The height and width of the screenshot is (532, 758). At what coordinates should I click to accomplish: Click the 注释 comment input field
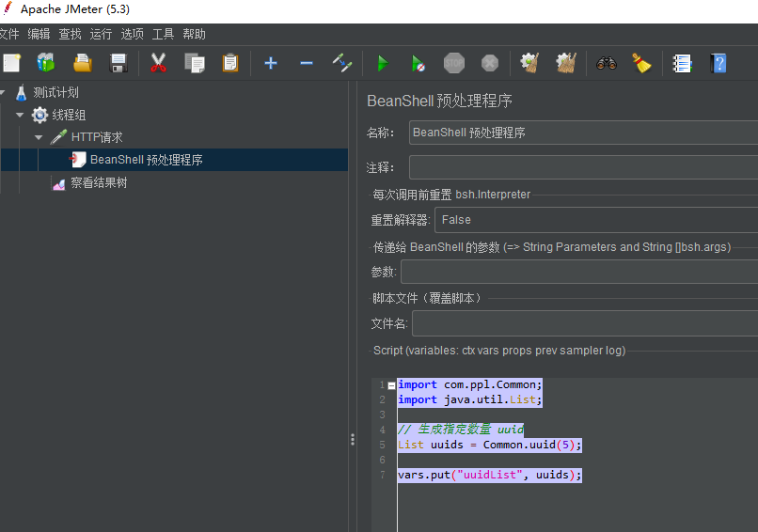583,167
